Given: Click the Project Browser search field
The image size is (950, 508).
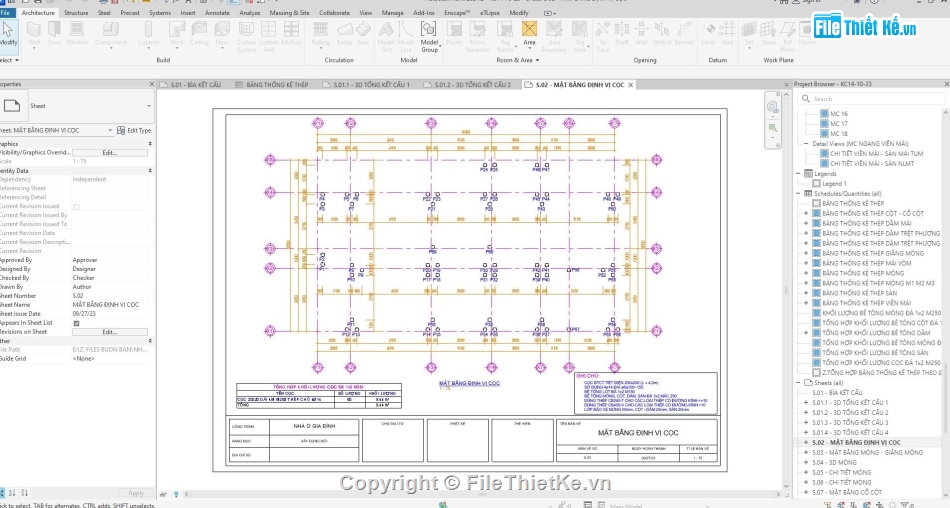Looking at the screenshot, I should pos(871,99).
